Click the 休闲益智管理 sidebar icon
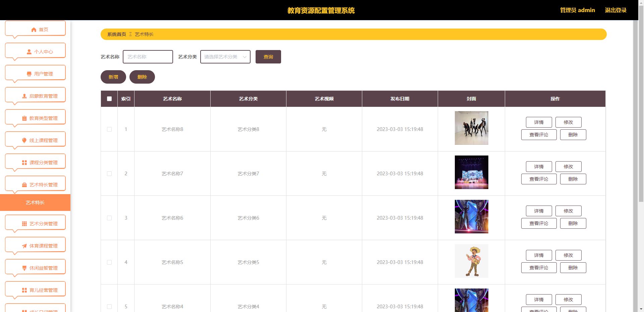 click(24, 268)
